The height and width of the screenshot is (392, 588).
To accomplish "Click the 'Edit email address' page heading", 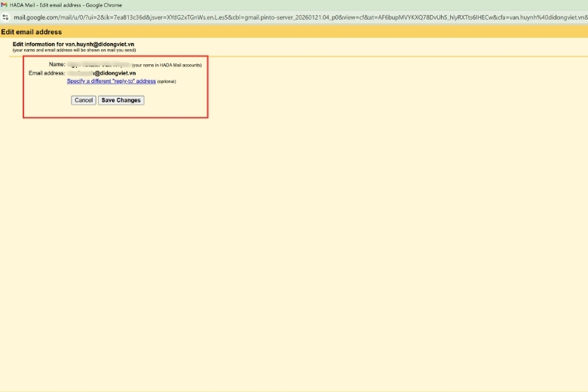I will (32, 32).
